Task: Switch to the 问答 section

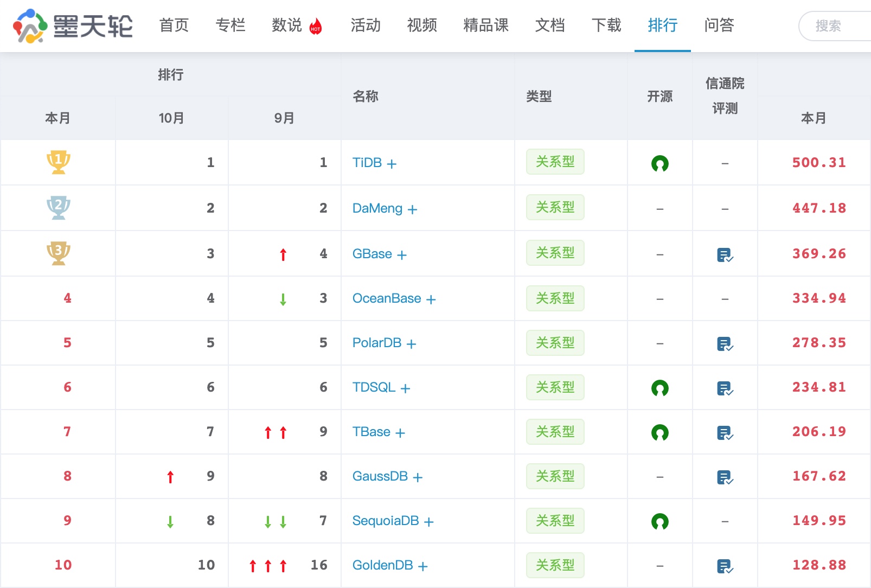Action: [x=719, y=25]
